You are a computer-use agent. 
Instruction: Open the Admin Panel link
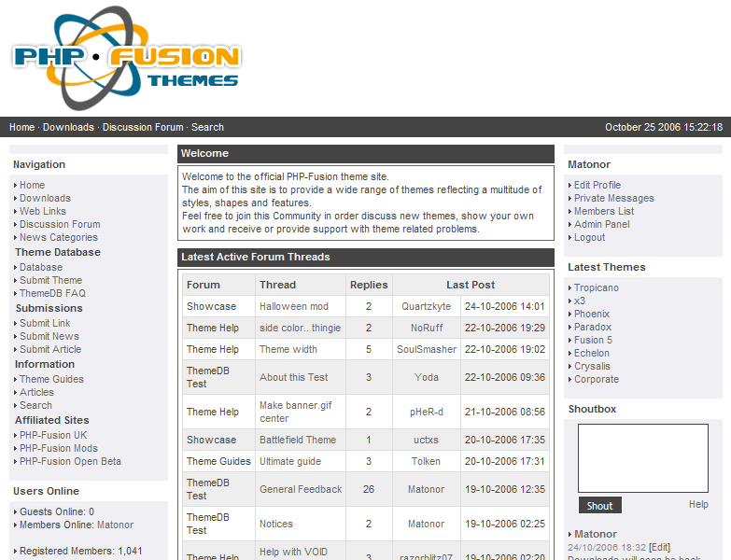click(602, 224)
